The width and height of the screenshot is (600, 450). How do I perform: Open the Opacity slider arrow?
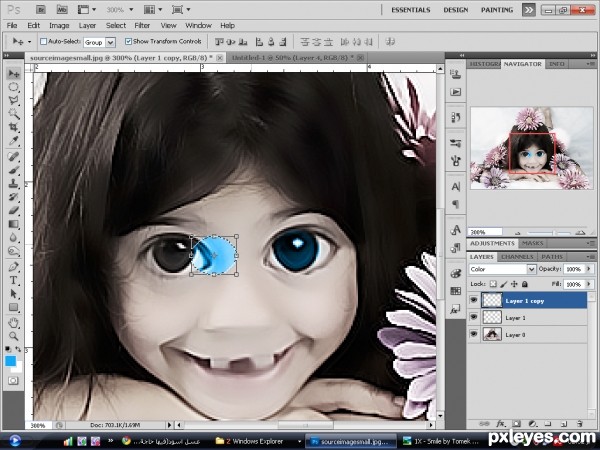click(589, 269)
